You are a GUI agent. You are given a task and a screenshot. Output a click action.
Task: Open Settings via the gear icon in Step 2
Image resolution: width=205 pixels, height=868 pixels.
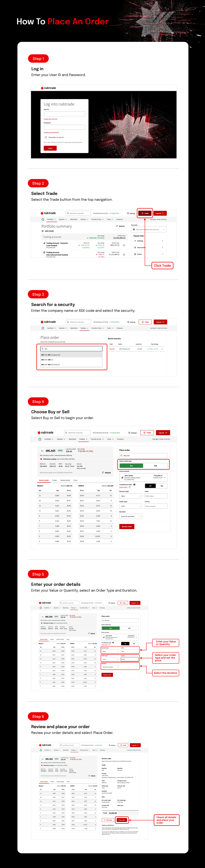[128, 213]
